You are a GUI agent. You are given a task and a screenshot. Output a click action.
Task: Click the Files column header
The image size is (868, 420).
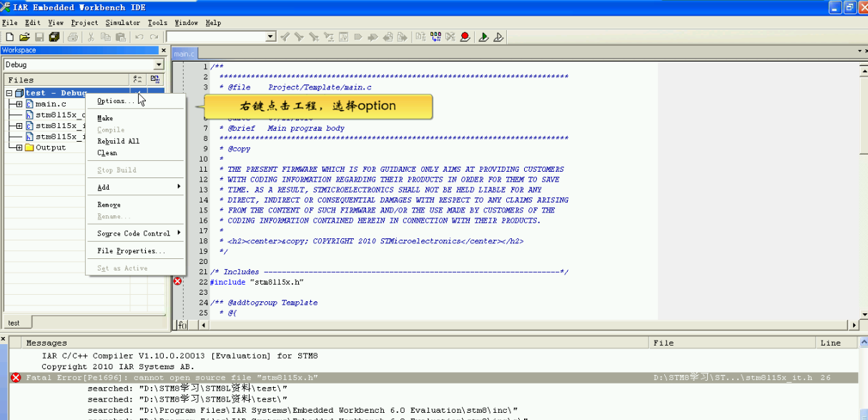click(x=66, y=79)
